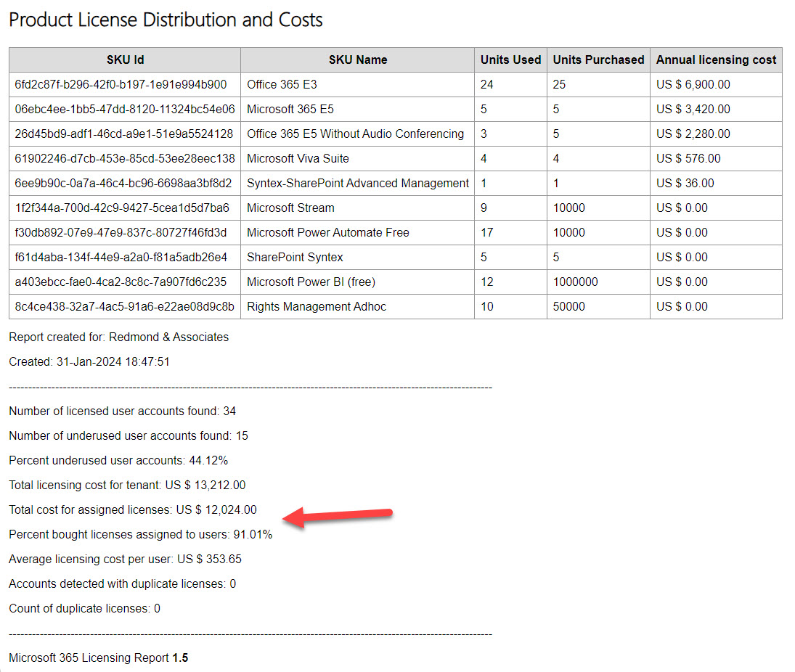Click the 1000000 units purchased value
795x672 pixels.
576,282
